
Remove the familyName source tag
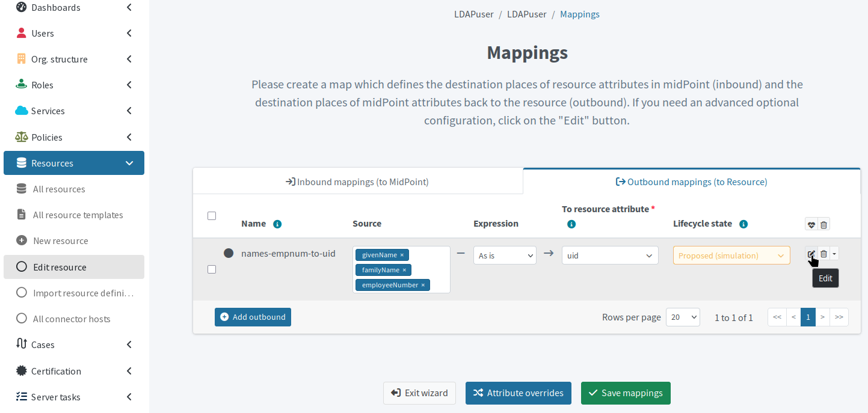point(404,270)
